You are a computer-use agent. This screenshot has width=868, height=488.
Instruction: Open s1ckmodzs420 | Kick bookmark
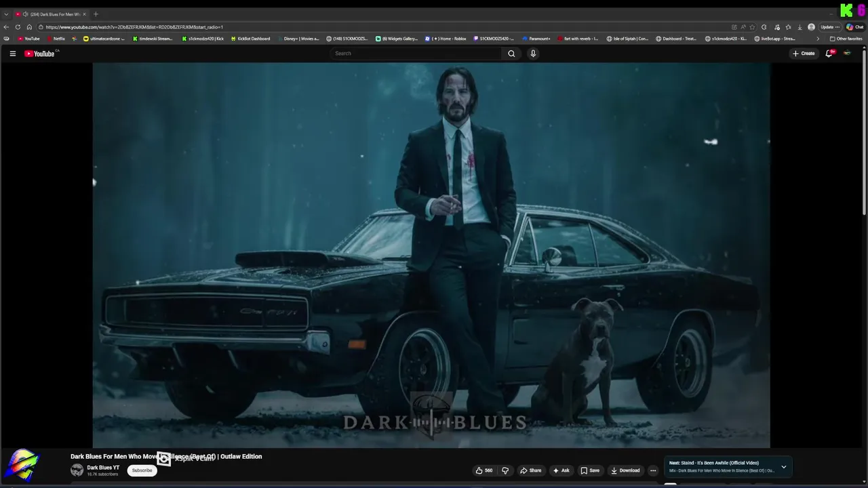click(203, 39)
